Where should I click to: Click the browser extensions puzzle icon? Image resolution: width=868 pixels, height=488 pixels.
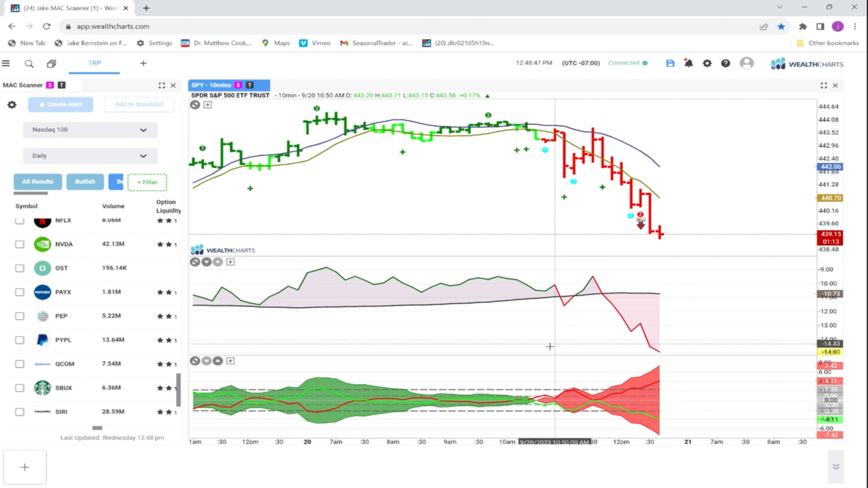(803, 27)
